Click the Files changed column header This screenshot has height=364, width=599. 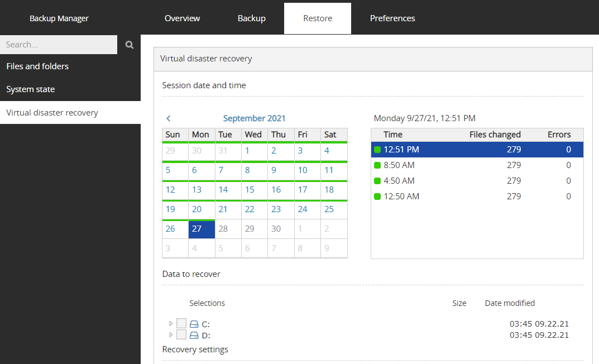495,135
